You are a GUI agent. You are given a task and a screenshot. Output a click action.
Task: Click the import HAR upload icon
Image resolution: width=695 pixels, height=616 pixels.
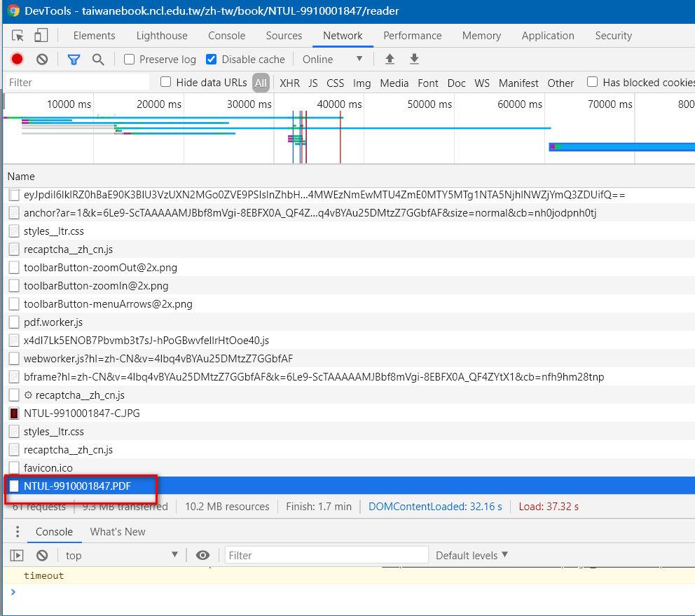click(x=390, y=60)
